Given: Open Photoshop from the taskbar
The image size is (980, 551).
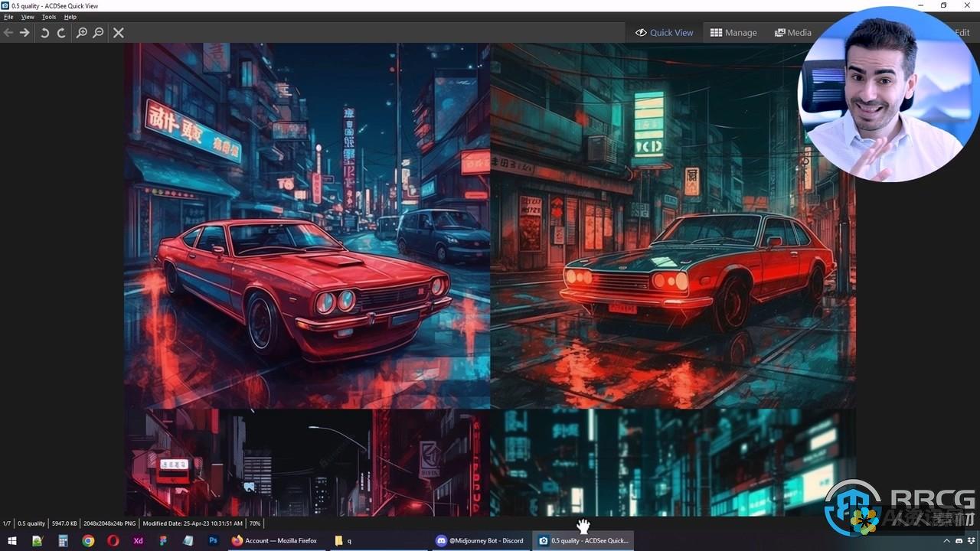Looking at the screenshot, I should point(213,540).
